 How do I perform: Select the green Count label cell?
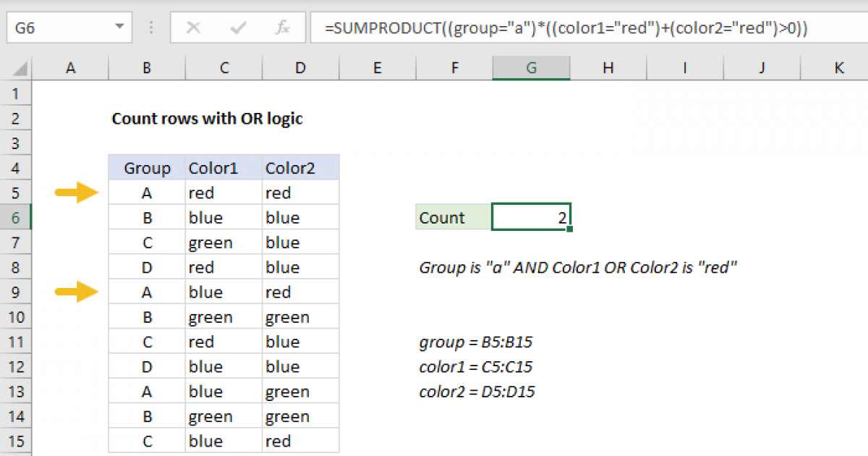(454, 218)
